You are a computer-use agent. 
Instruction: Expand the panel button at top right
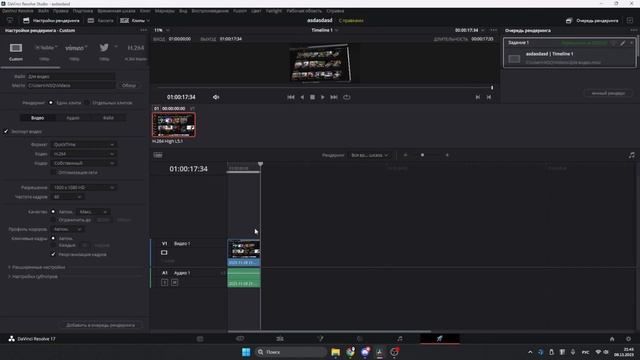coord(630,20)
